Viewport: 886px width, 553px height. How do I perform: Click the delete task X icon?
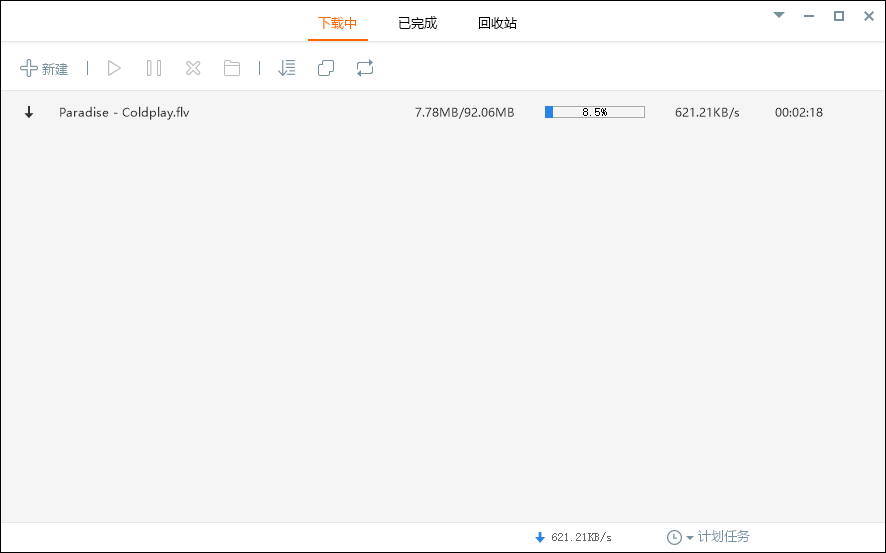(193, 68)
